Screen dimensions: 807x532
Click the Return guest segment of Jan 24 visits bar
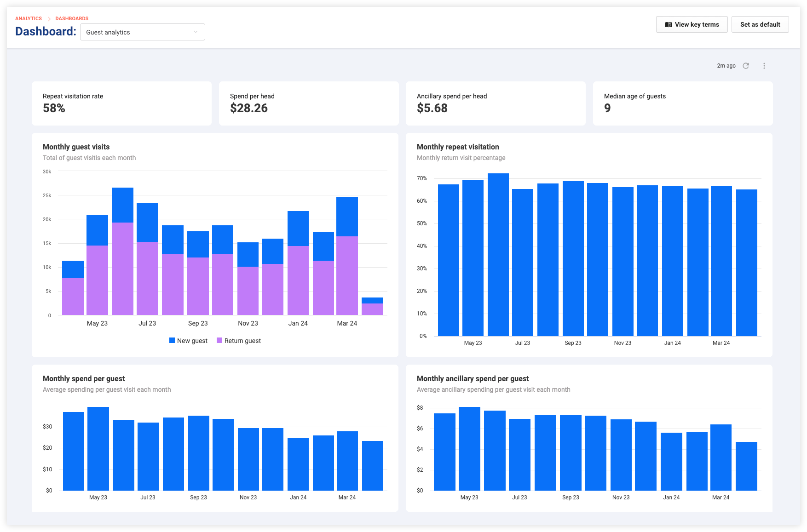[298, 280]
